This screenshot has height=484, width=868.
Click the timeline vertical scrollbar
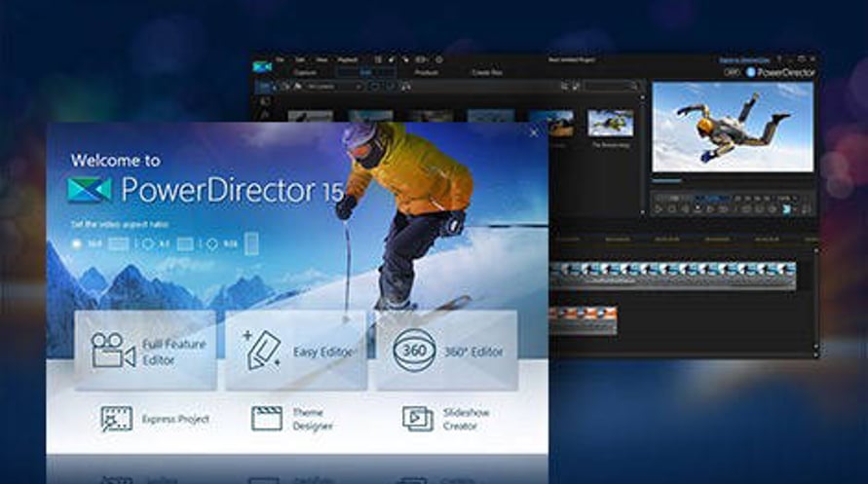click(815, 299)
